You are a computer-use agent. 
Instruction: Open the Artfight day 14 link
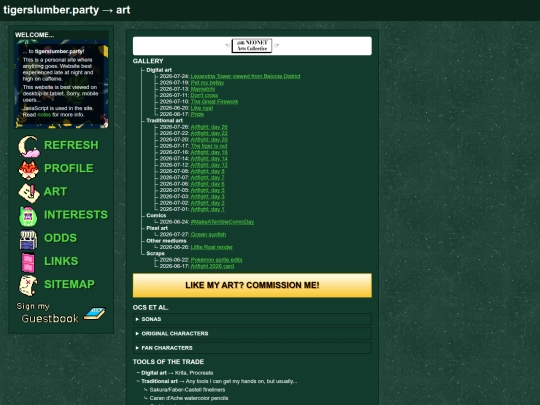209,159
